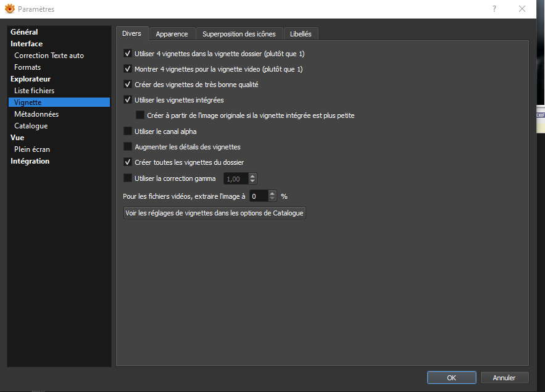Toggle 'Utiliser 4 vignettes dans la vignette dossier'
Image resolution: width=545 pixels, height=392 pixels.
tap(128, 54)
